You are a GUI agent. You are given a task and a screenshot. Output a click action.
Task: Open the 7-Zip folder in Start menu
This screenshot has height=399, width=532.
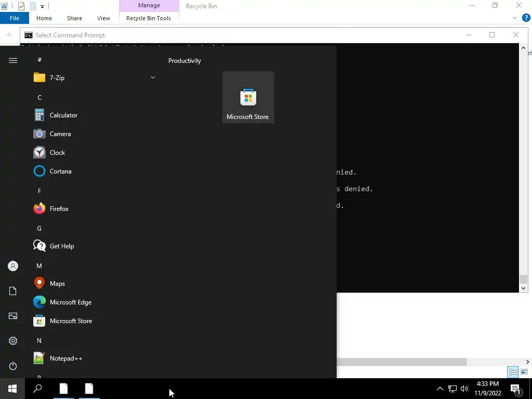pos(95,78)
